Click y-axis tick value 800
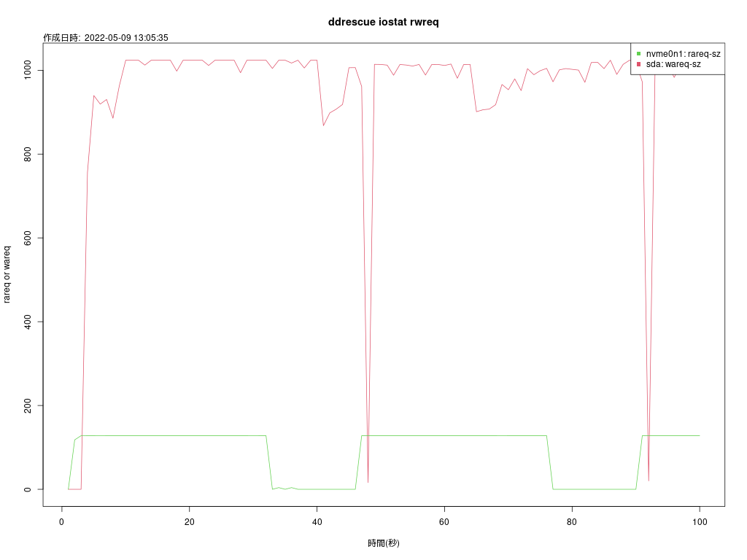Screen dimensions: 747x560 click(x=28, y=155)
